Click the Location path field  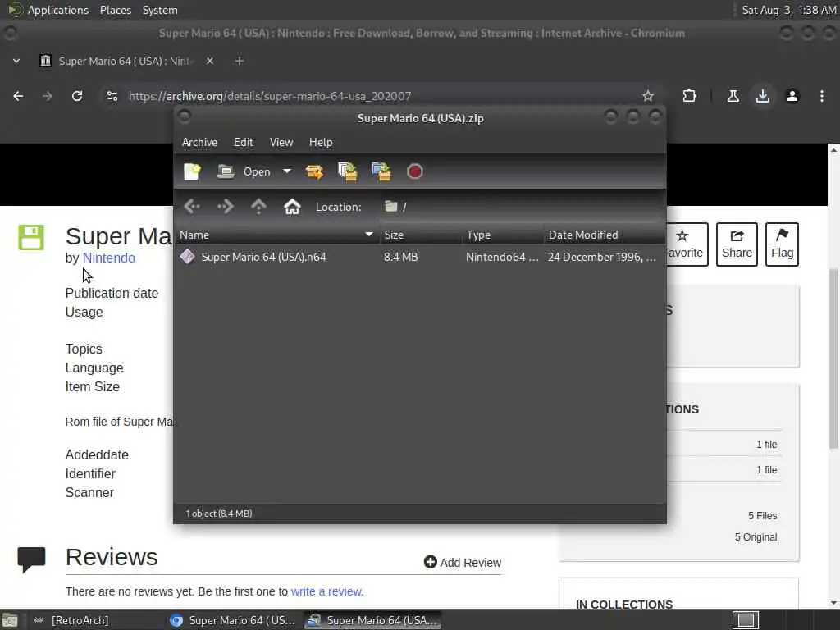tap(519, 207)
